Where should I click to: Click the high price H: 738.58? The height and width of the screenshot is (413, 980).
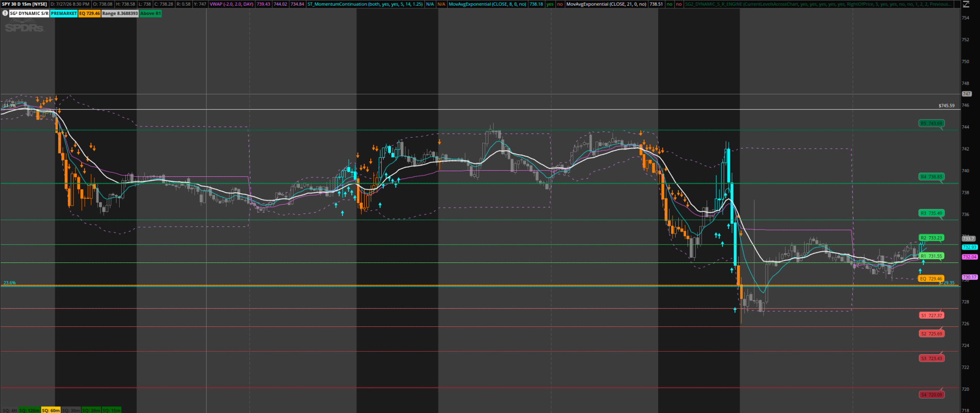125,4
